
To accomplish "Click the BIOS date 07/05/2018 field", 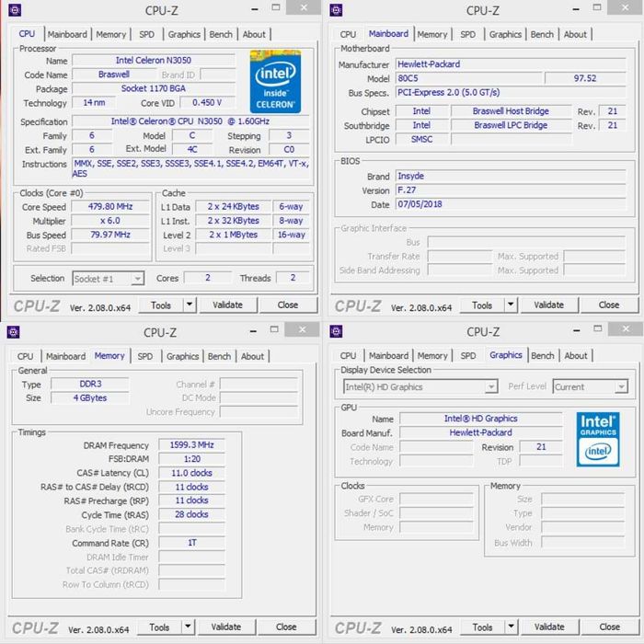I will point(511,204).
